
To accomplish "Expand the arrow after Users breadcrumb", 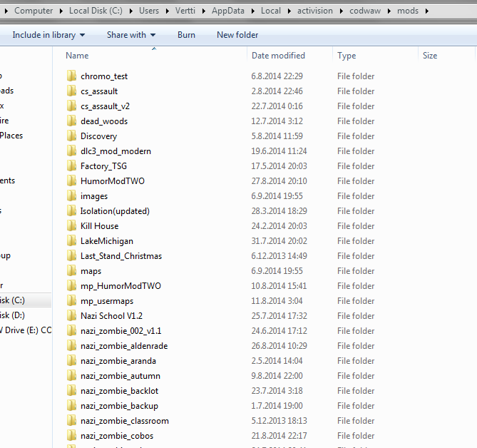I will 168,11.
